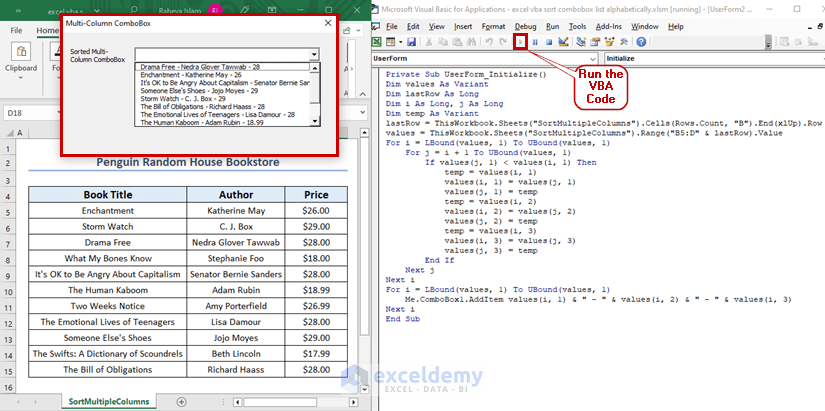Screen dimensions: 825x411
Task: Click the ComboBox dropdown arrow in the UserForm
Action: click(x=314, y=54)
